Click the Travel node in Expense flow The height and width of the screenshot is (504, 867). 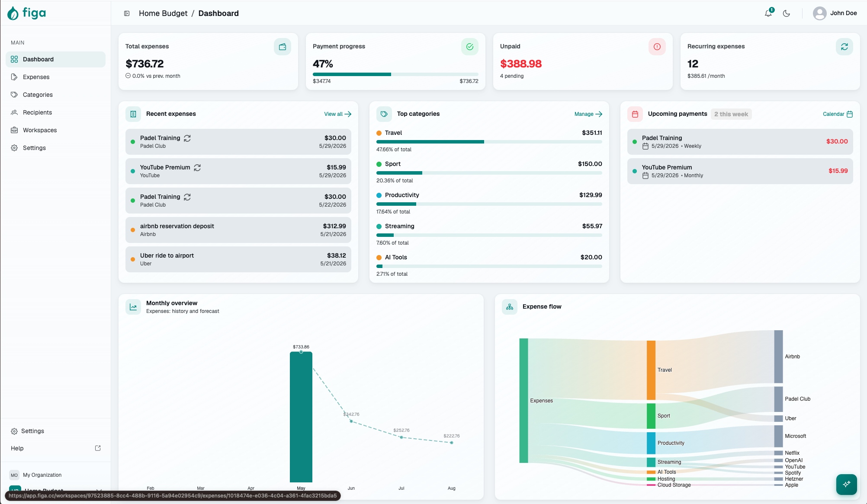click(x=651, y=370)
